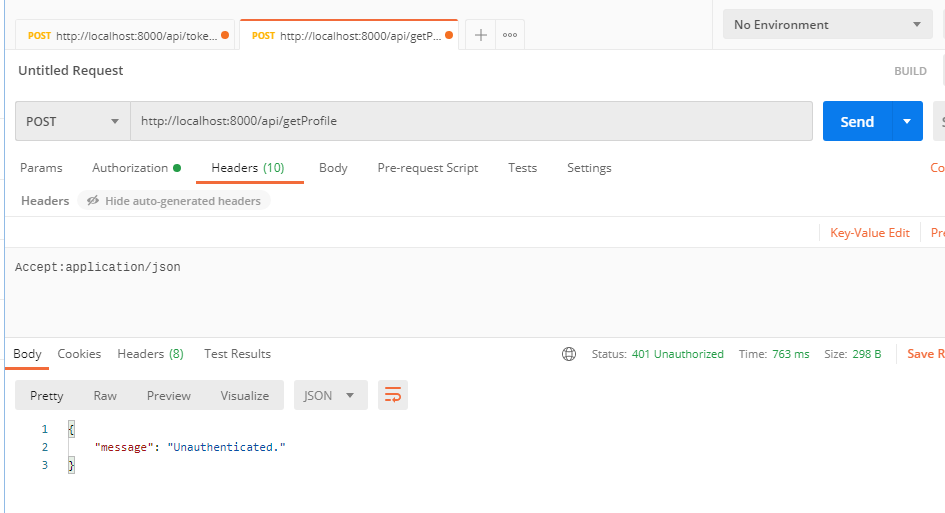The width and height of the screenshot is (945, 513).
Task: Switch to Raw response view
Action: tap(105, 395)
